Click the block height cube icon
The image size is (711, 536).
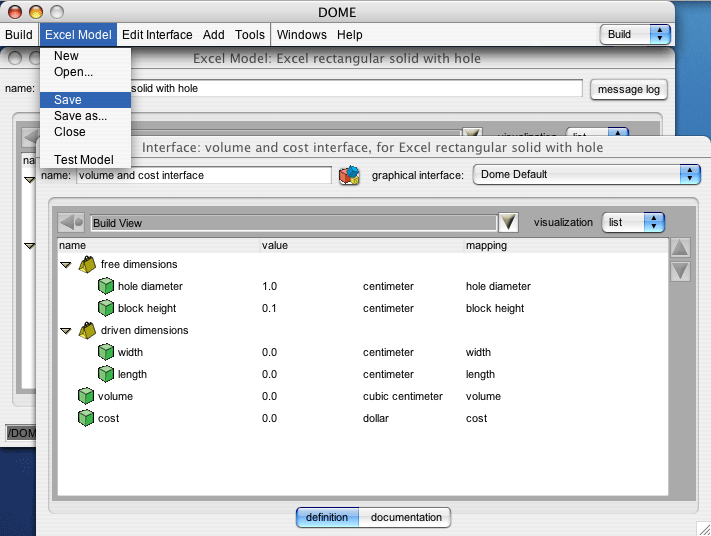106,308
